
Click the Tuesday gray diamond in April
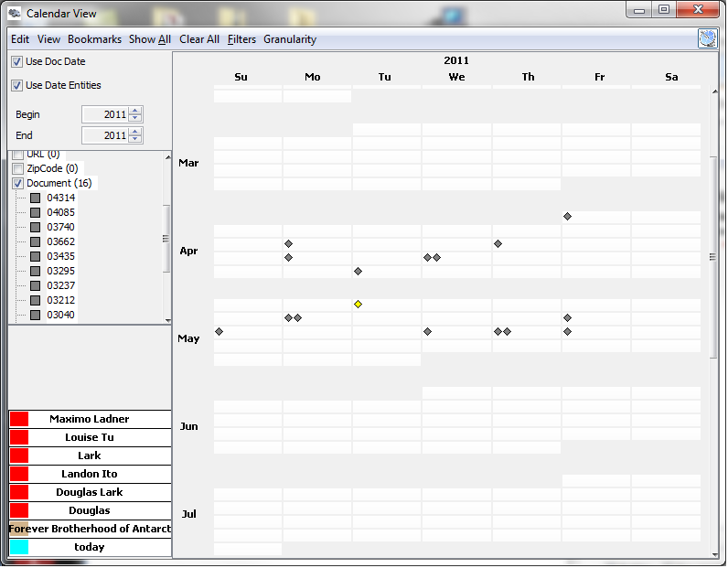coord(359,272)
